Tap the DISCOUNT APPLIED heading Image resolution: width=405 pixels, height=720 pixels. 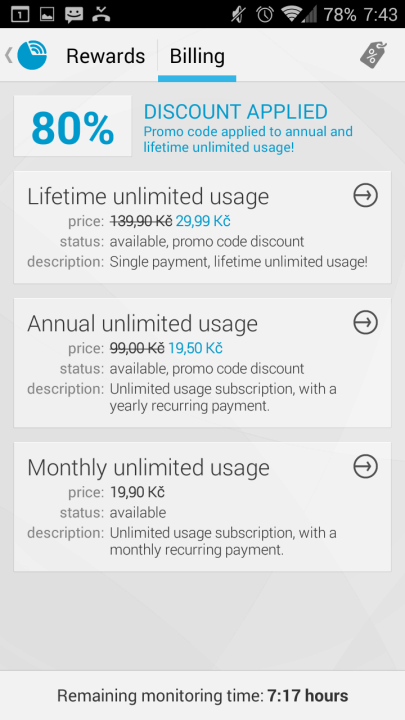[236, 112]
